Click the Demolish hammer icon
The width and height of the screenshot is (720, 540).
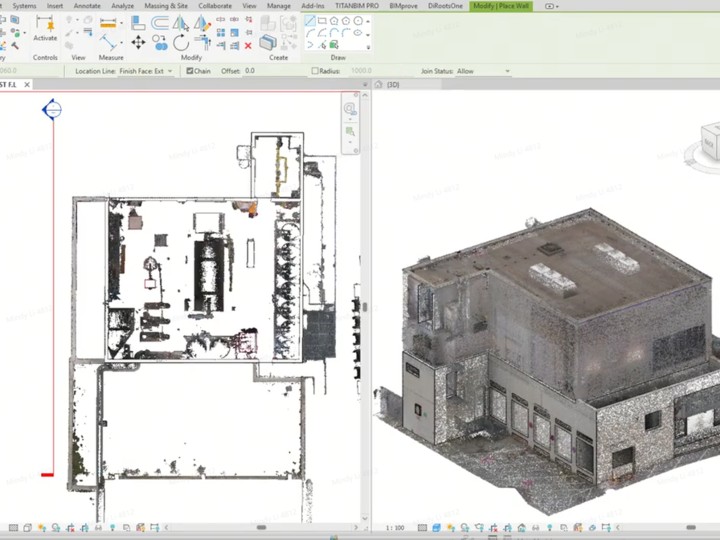(x=15, y=45)
